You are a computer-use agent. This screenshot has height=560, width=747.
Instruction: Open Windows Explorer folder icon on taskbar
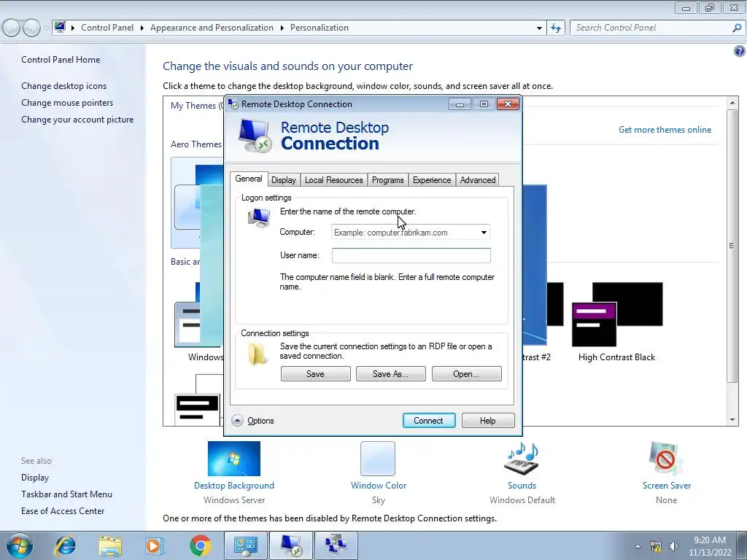point(110,545)
